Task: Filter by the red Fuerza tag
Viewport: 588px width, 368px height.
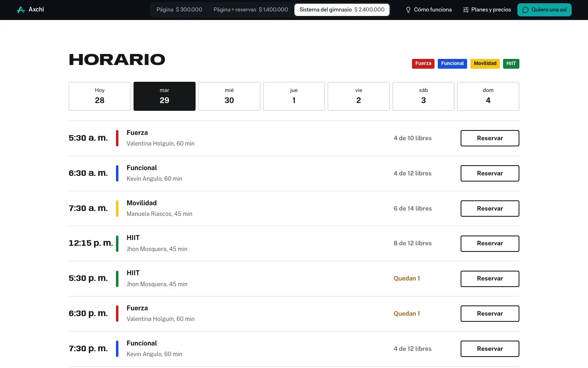Action: click(x=423, y=63)
